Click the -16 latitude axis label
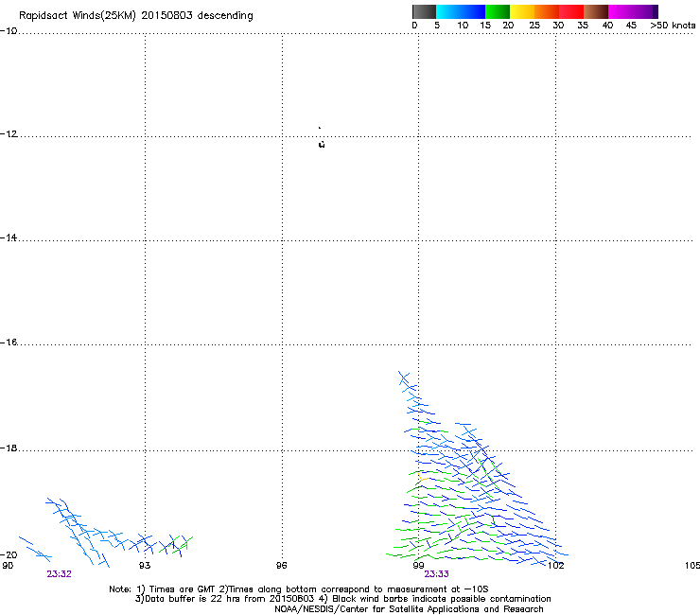The height and width of the screenshot is (615, 700). (9, 343)
